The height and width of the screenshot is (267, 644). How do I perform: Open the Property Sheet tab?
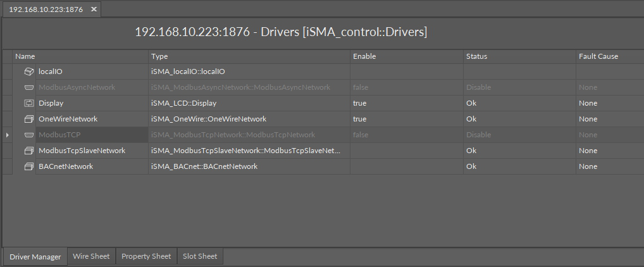(146, 256)
